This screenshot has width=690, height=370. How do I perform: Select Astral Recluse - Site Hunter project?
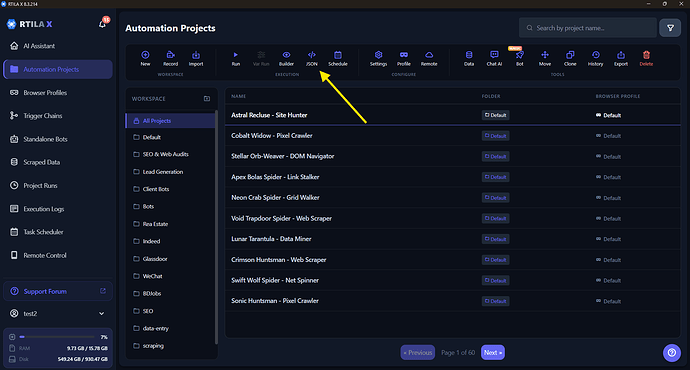[x=453, y=115]
